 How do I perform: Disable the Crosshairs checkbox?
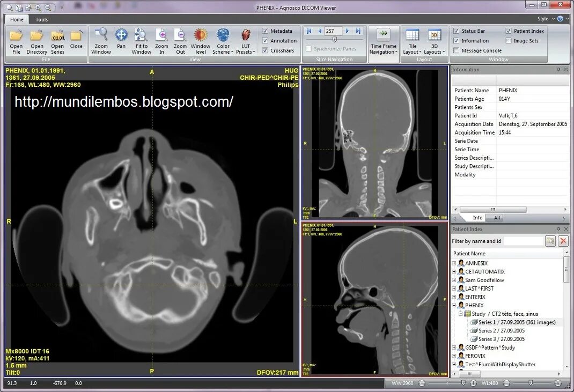(x=265, y=50)
